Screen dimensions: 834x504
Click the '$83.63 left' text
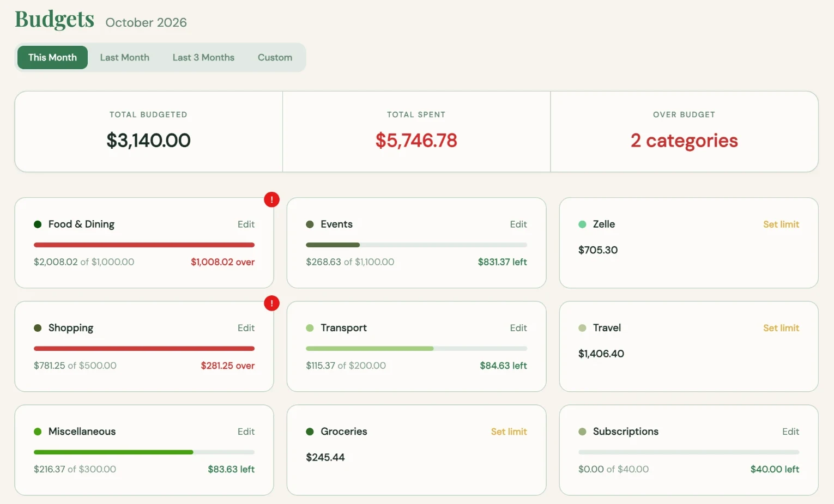click(x=231, y=469)
